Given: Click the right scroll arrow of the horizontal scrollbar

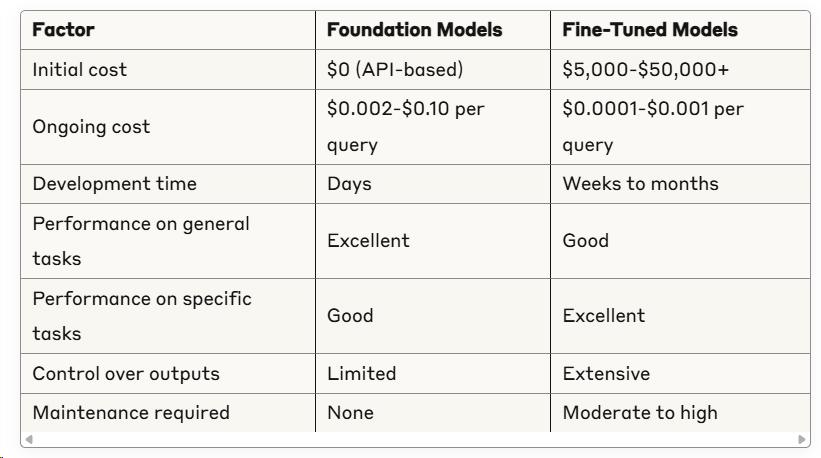Looking at the screenshot, I should tap(802, 439).
